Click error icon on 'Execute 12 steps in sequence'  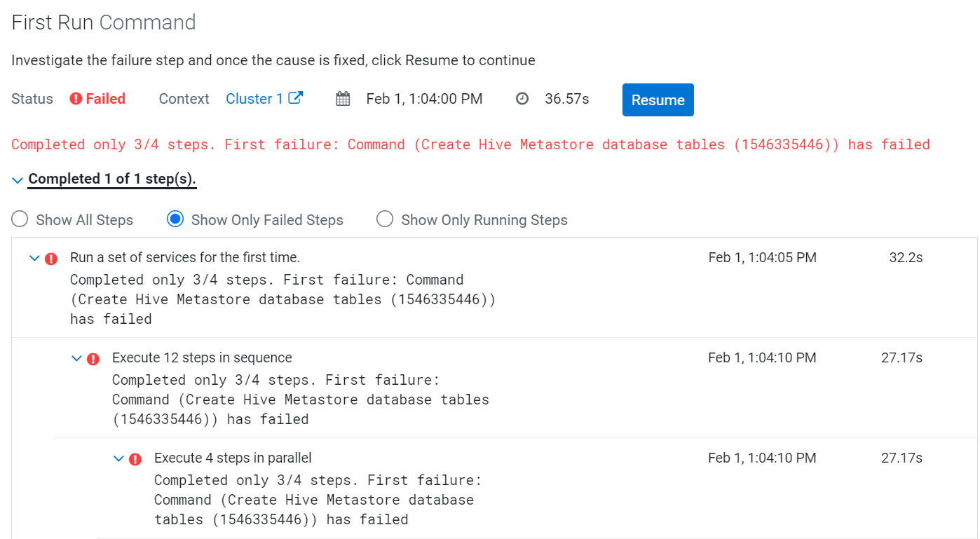pos(93,359)
